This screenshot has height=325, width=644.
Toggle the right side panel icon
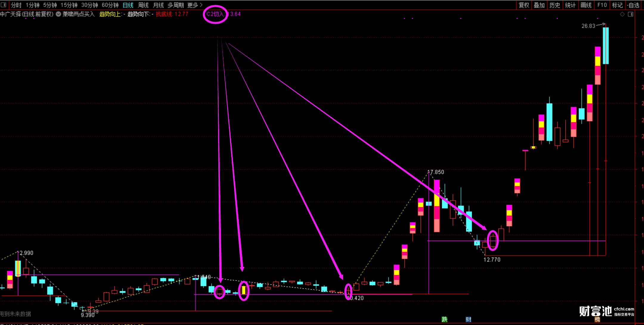[631, 14]
